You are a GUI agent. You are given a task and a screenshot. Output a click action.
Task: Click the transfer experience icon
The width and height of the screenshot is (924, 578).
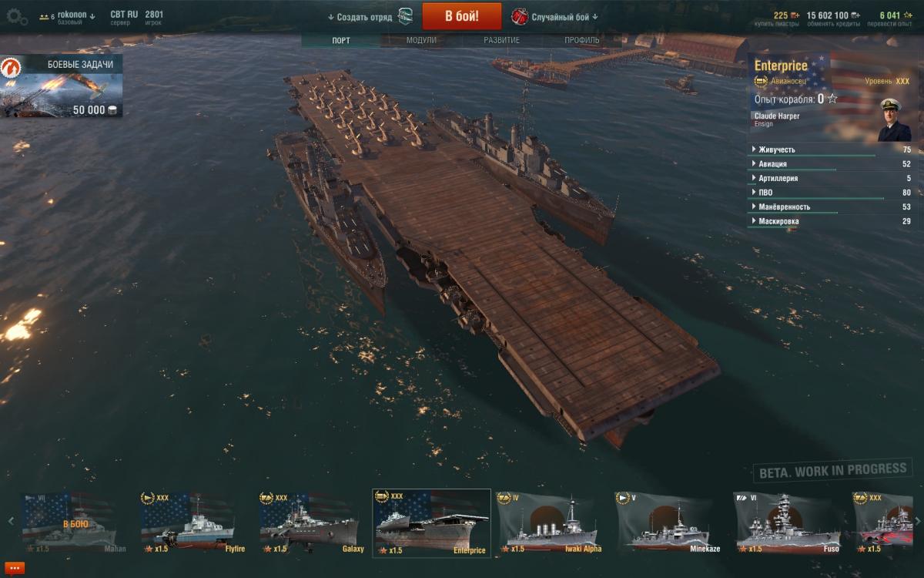[908, 15]
